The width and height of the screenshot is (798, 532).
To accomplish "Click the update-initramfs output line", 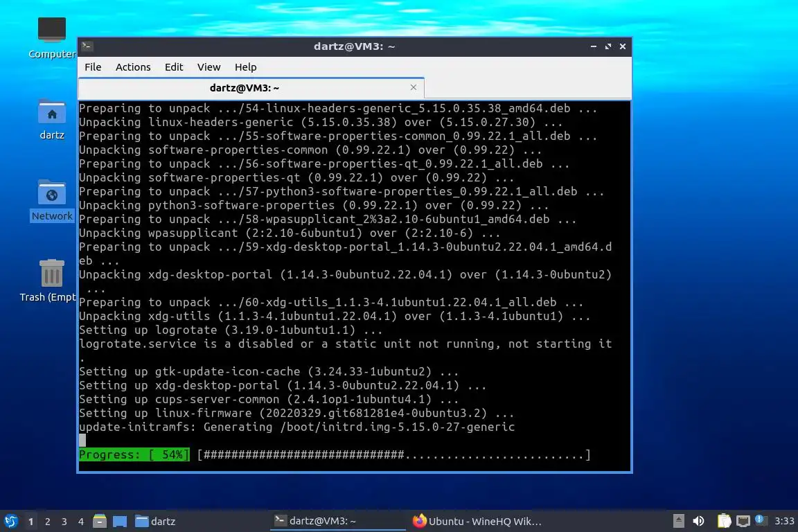I will (296, 427).
